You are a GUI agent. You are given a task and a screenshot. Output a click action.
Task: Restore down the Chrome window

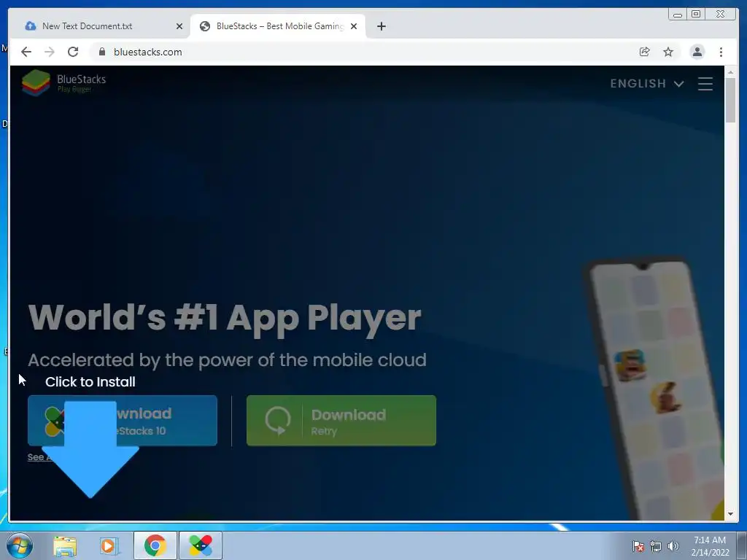pyautogui.click(x=695, y=15)
